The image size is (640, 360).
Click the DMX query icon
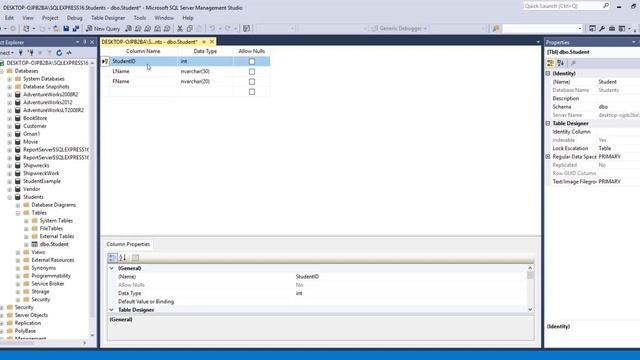click(x=148, y=29)
